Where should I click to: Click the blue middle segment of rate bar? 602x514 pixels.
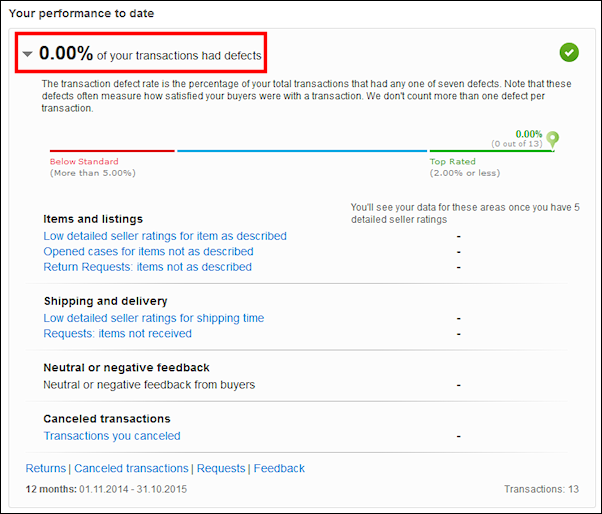(302, 151)
